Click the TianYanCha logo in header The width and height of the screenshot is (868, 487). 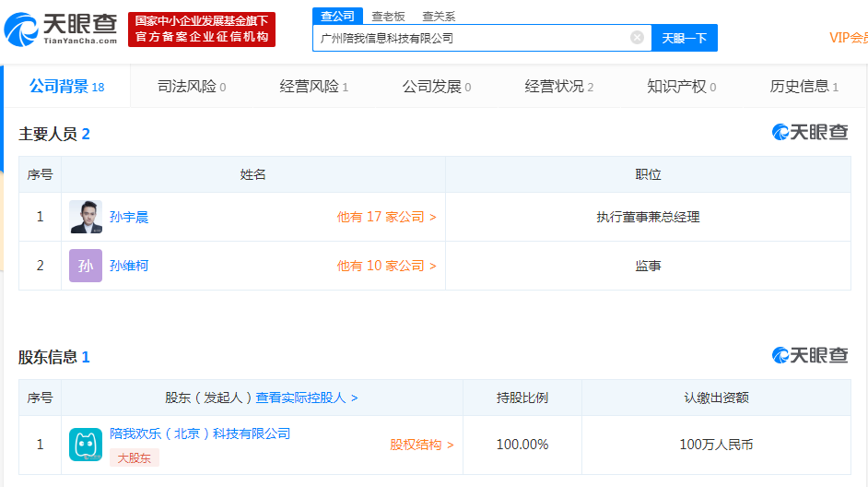pyautogui.click(x=61, y=30)
